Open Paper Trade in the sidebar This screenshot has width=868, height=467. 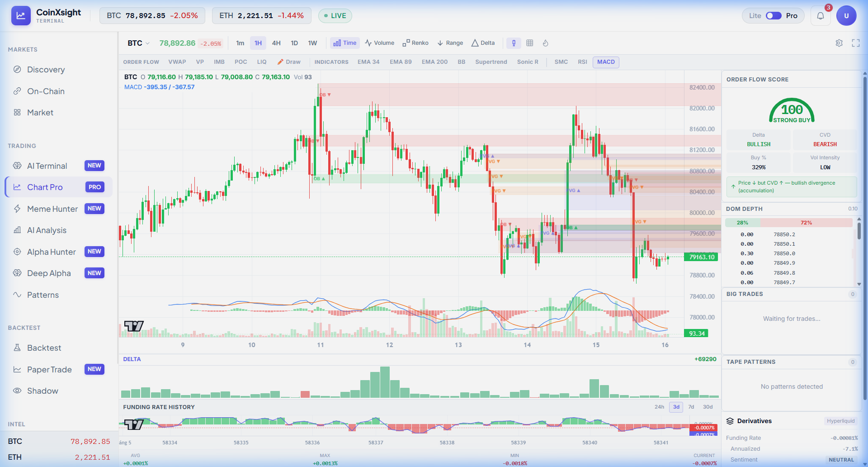[59, 369]
